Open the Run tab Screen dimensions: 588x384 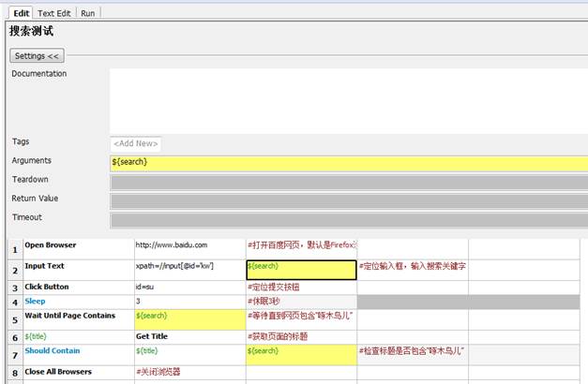(x=88, y=13)
